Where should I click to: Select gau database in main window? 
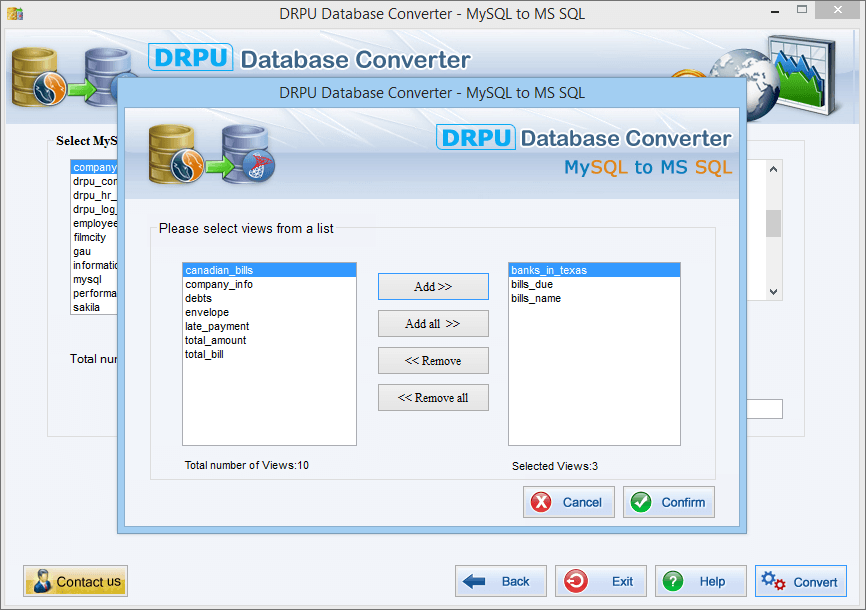[94, 251]
